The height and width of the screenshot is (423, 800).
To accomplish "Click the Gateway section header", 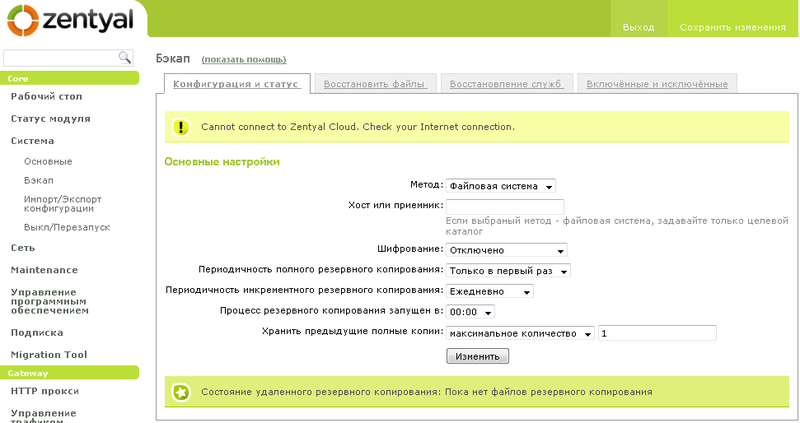I will [69, 372].
